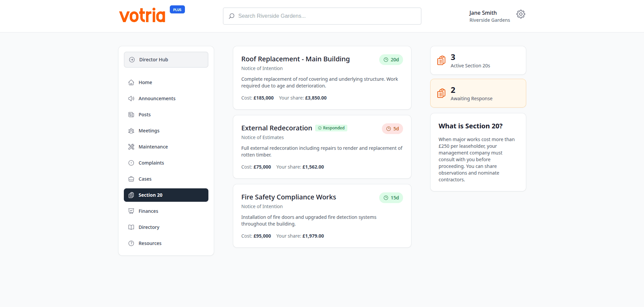Screen dimensions: 644x307
Task: Open the settings gear near Jane Smith
Action: (x=521, y=14)
